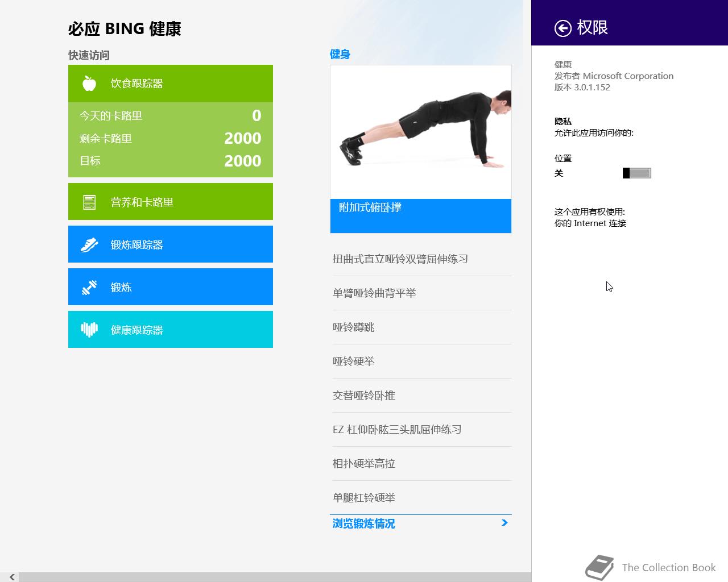Select 单腿杠铃硬举 exercise
728x582 pixels.
(x=421, y=498)
